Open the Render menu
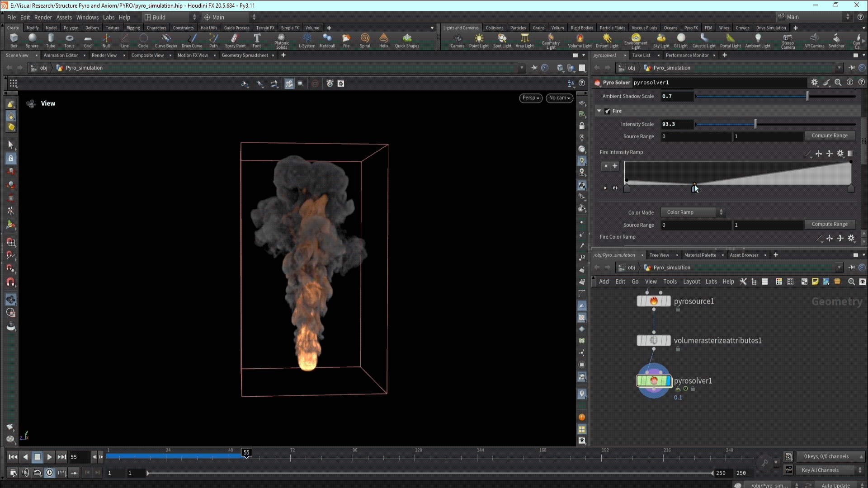The height and width of the screenshot is (488, 868). tap(43, 17)
